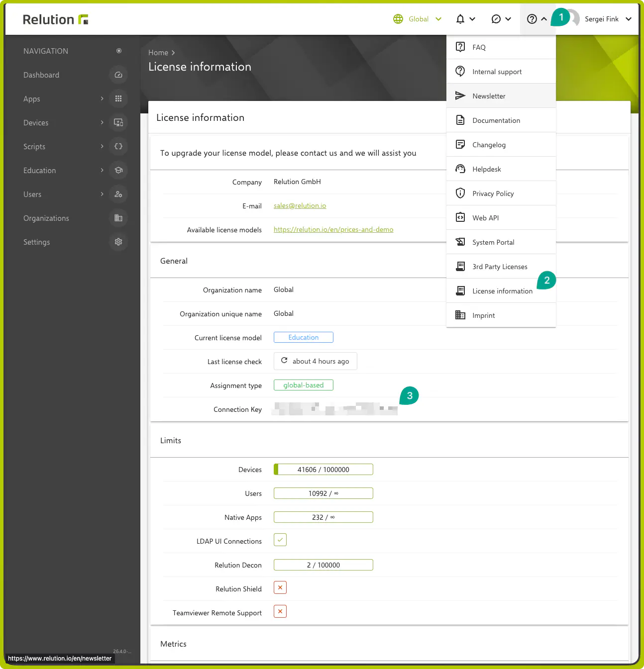Image resolution: width=644 pixels, height=669 pixels.
Task: Click the LDAP UI Connections checkmark box
Action: tap(280, 540)
